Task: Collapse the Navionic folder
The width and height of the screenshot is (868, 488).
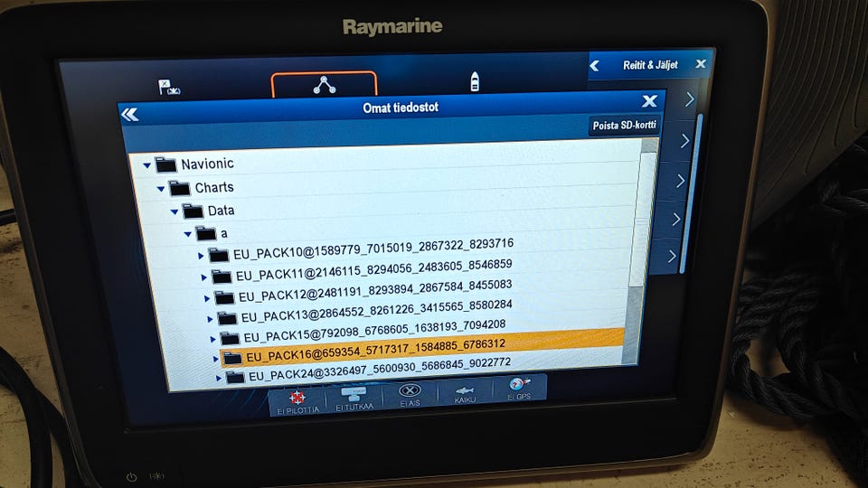Action: [x=146, y=164]
